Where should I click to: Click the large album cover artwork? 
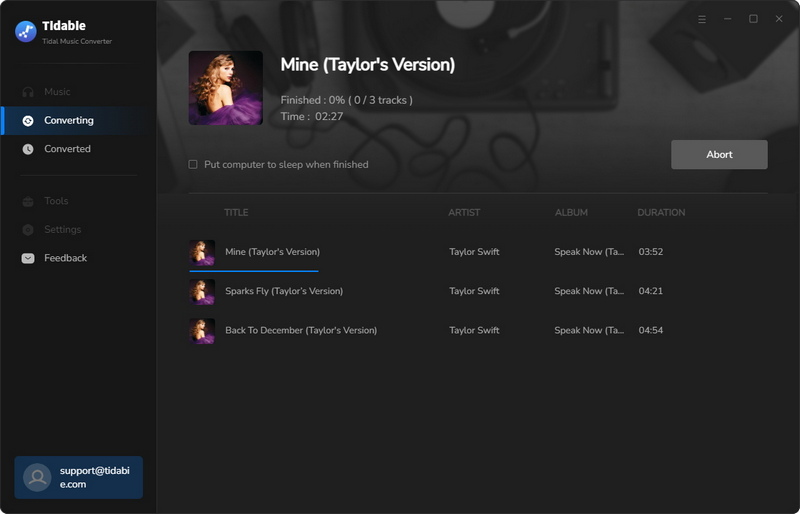click(226, 88)
